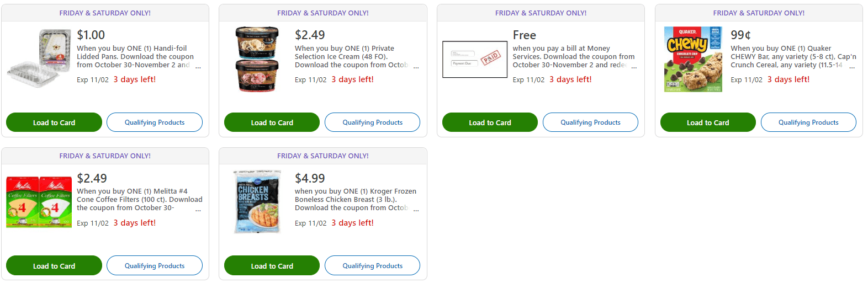The image size is (868, 283).
Task: Load the Quaker Chewy Bar coupon to card
Action: click(x=708, y=122)
